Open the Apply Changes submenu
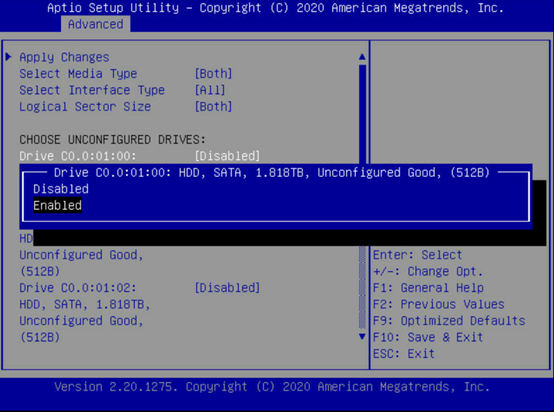This screenshot has height=412, width=554. tap(64, 57)
